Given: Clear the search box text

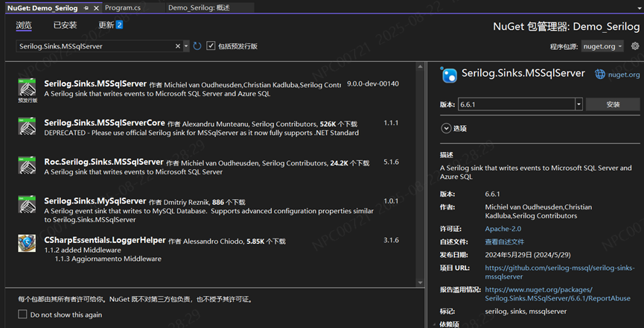Looking at the screenshot, I should 178,46.
